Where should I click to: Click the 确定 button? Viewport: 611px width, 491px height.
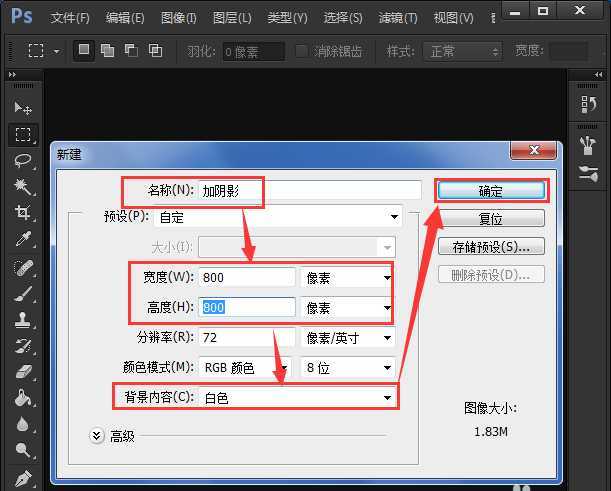tap(490, 190)
